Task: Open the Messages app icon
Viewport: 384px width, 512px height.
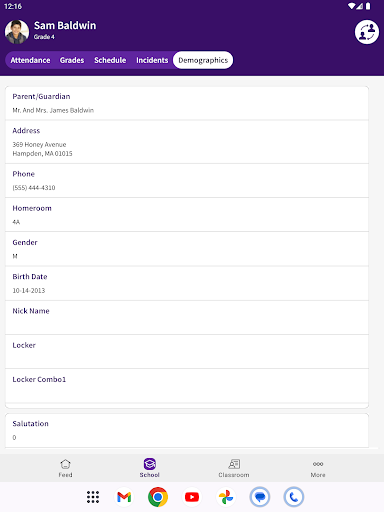Action: pos(260,497)
